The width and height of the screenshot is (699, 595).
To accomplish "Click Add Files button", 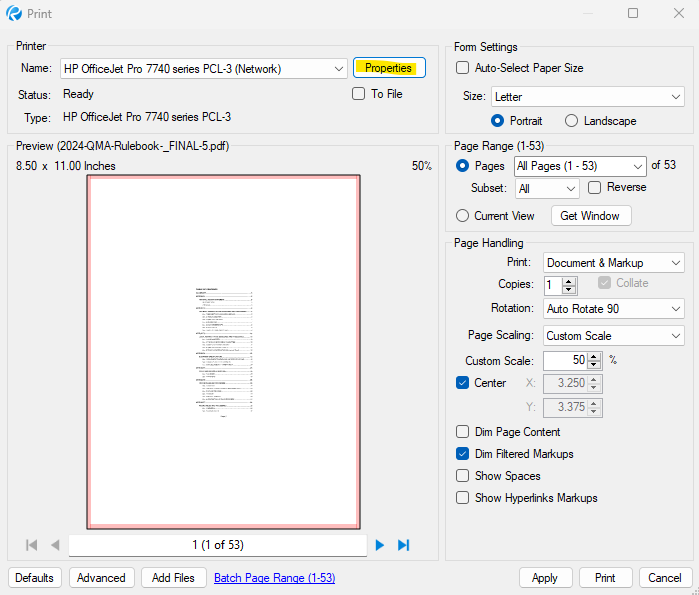I will tap(173, 578).
